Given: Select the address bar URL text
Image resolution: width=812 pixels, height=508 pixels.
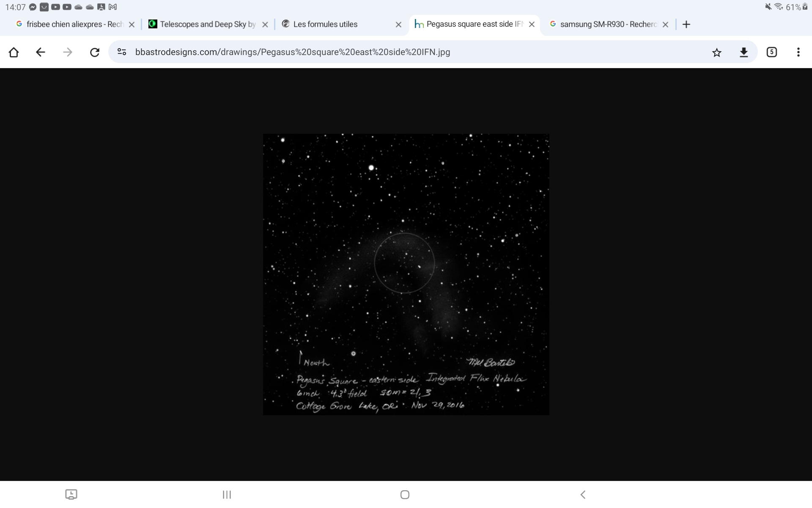Looking at the screenshot, I should coord(293,52).
